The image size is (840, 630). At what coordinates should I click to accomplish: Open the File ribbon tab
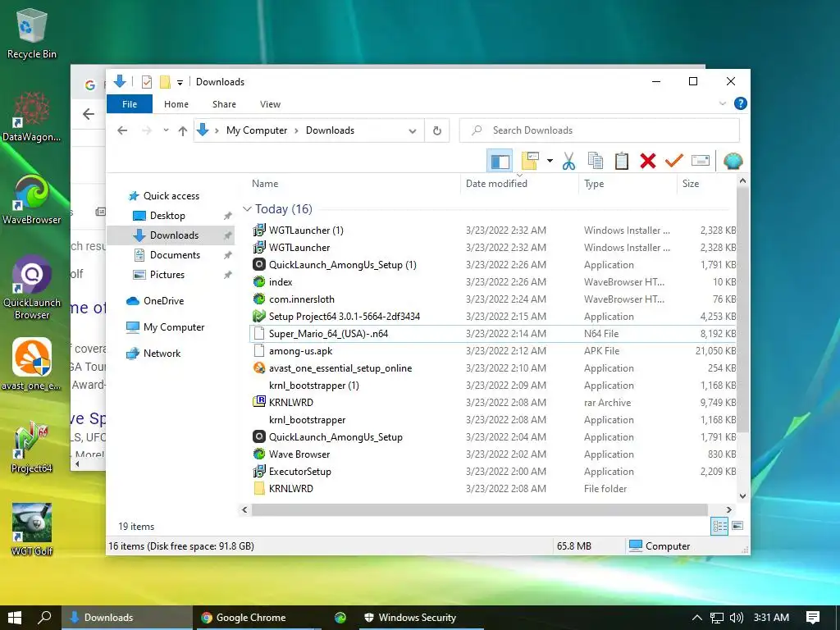coord(130,104)
